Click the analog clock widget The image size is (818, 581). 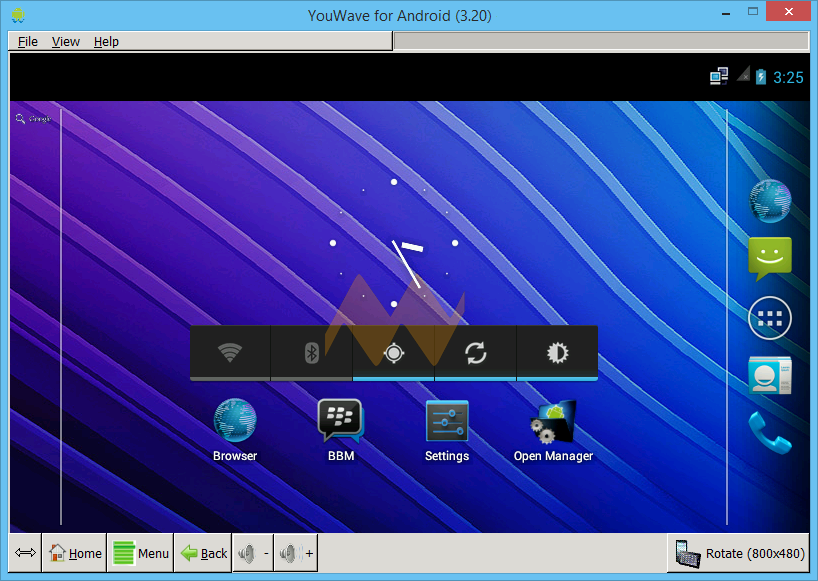tap(394, 243)
